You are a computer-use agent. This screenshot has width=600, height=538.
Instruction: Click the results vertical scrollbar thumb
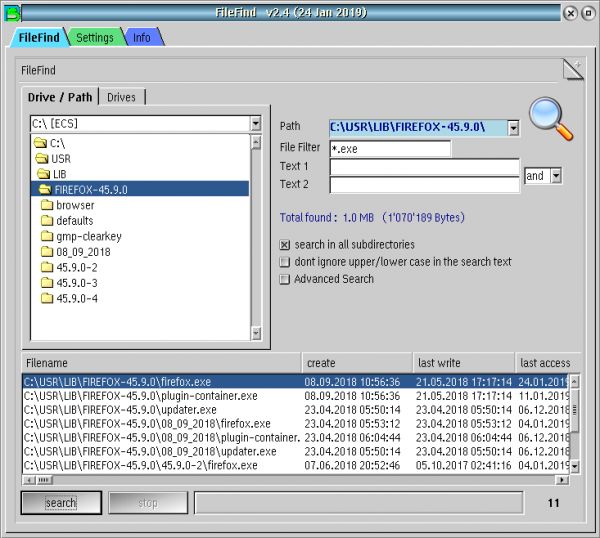(x=574, y=411)
